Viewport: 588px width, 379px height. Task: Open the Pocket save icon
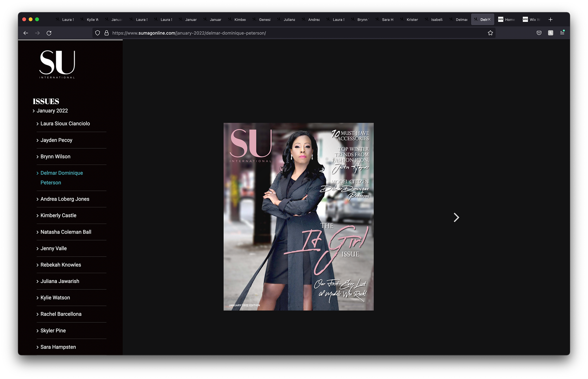click(x=539, y=33)
